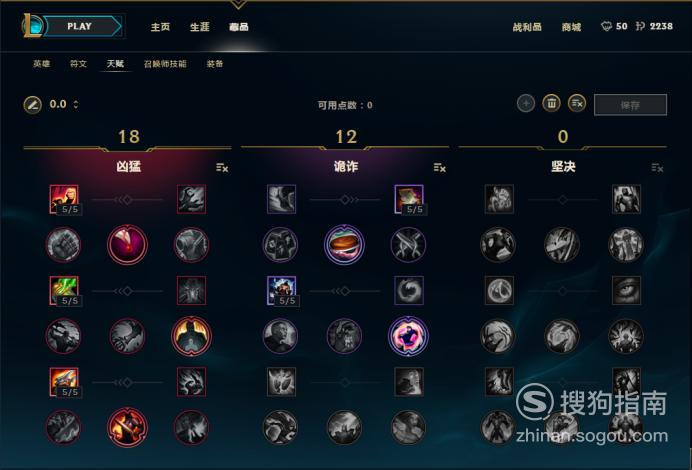Open the 召唤师技能 tab
The image size is (692, 470).
(165, 64)
